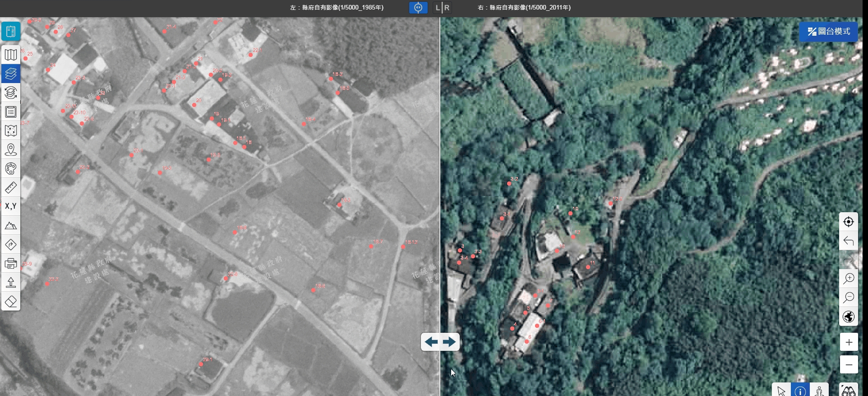Image resolution: width=868 pixels, height=396 pixels.
Task: Select the eraser clear tool
Action: click(x=11, y=301)
